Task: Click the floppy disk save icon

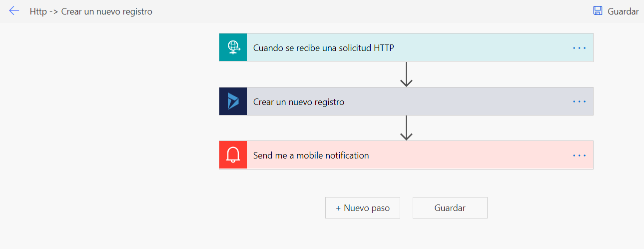Action: coord(598,11)
